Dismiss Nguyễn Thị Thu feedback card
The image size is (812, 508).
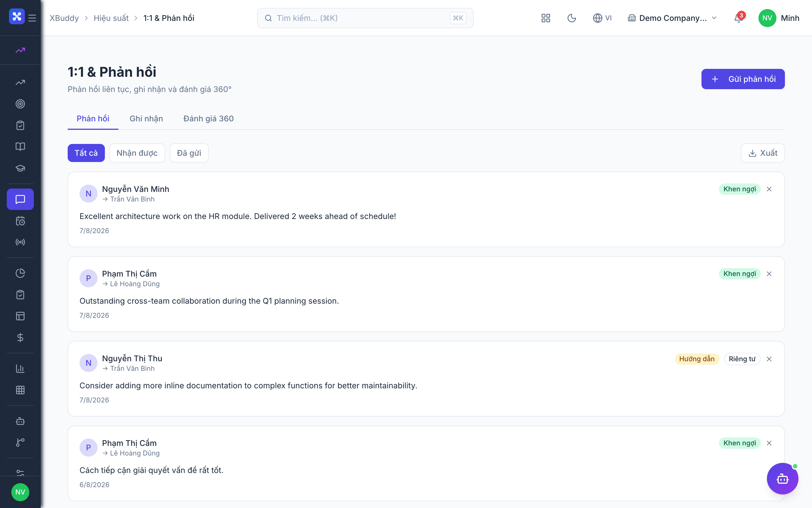tap(769, 359)
